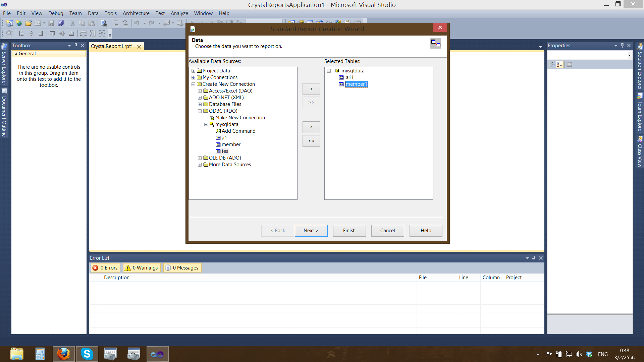Open the File menu
This screenshot has width=644, height=362.
[7, 13]
